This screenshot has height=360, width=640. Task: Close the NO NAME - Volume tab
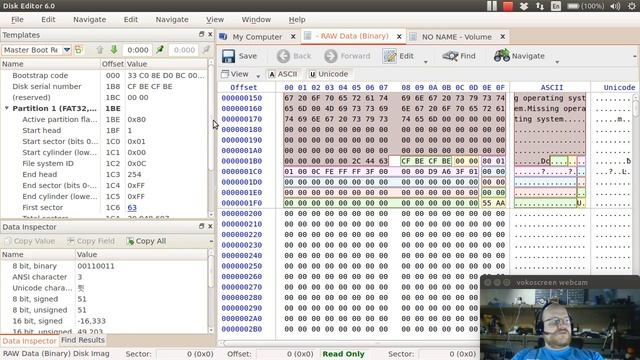(x=502, y=36)
